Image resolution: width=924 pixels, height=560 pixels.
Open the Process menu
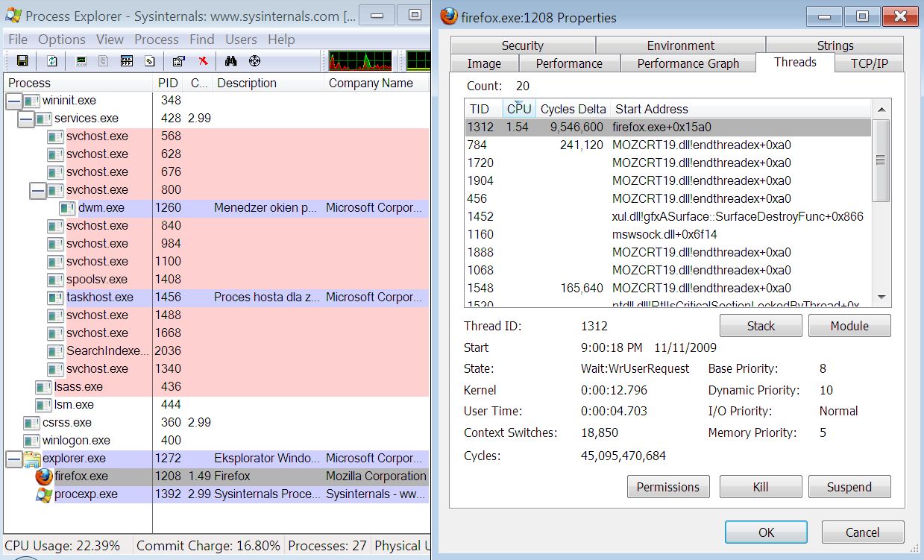click(157, 40)
